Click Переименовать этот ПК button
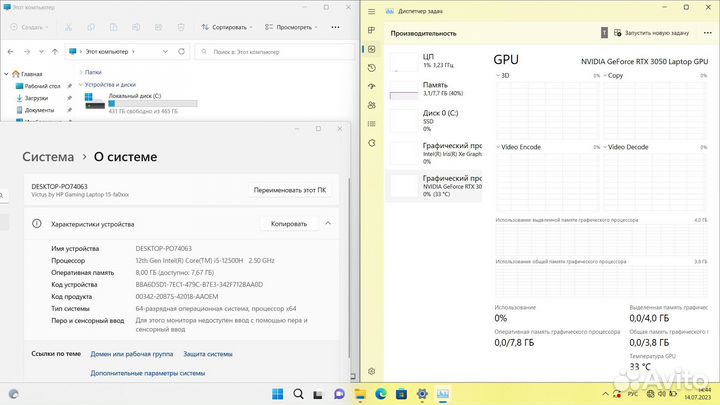 (x=290, y=190)
